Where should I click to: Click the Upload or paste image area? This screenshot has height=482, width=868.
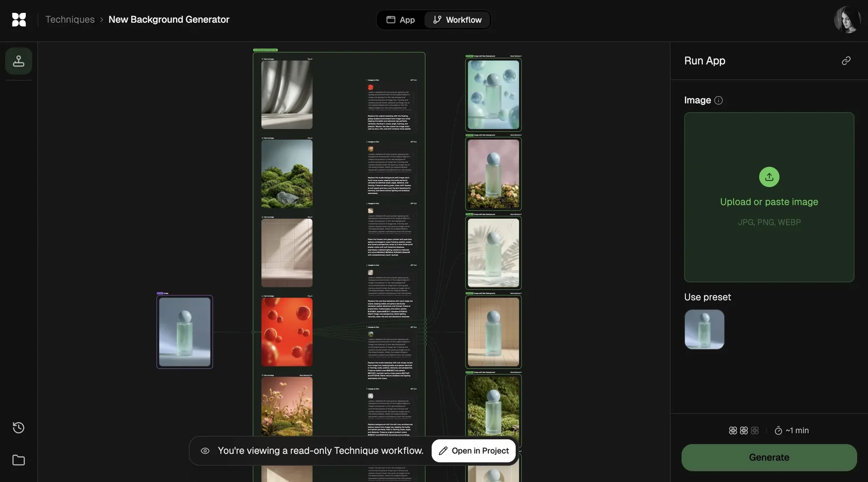pyautogui.click(x=769, y=197)
